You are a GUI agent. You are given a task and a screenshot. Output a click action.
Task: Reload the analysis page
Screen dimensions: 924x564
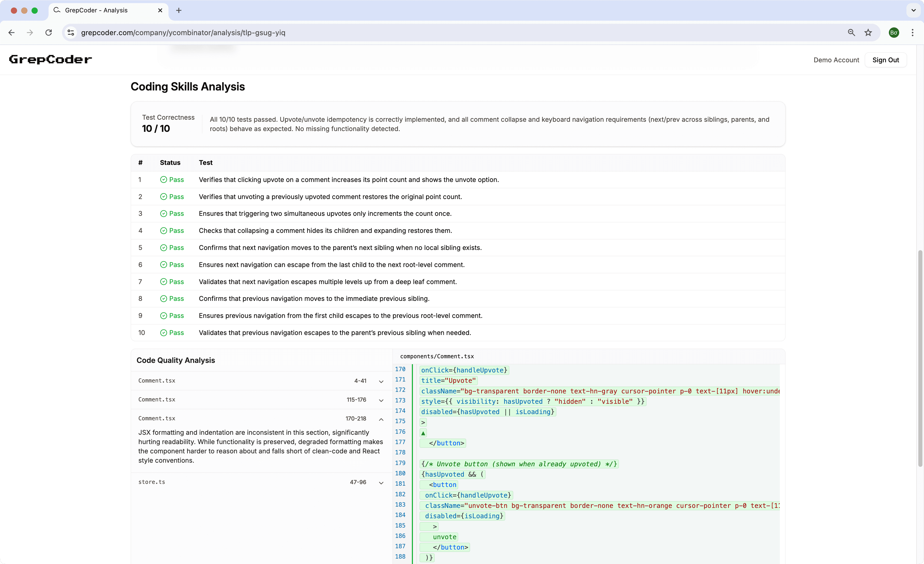coord(48,33)
